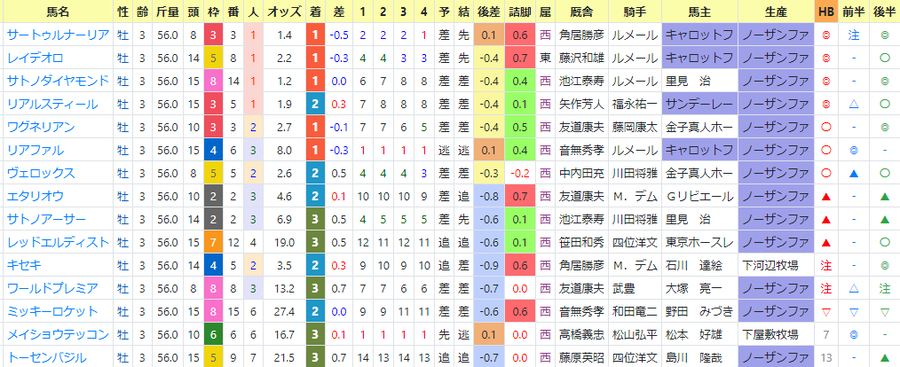Sort by the 斤量 column header
900x367 pixels.
click(169, 11)
